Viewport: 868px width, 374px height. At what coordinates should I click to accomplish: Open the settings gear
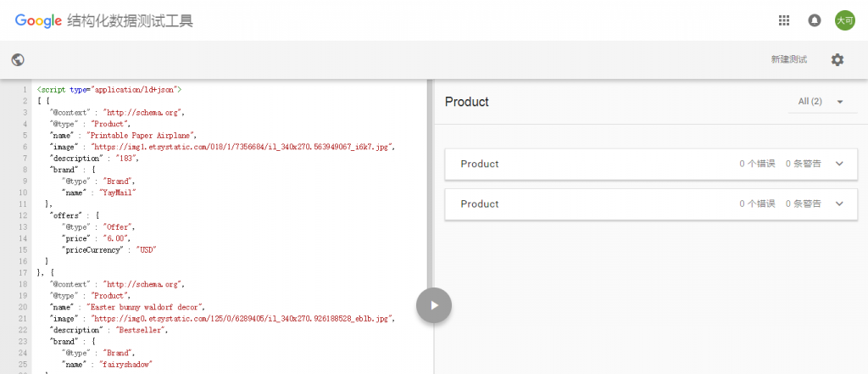[837, 59]
